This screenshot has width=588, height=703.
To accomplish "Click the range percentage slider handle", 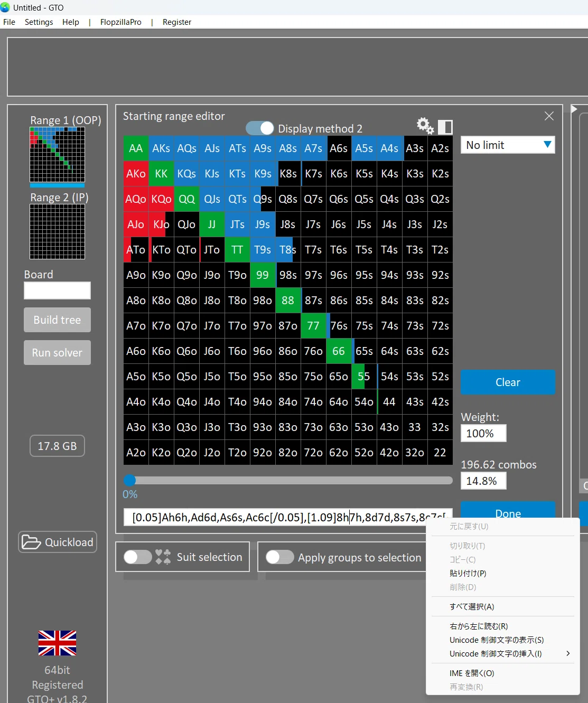I will (x=130, y=480).
